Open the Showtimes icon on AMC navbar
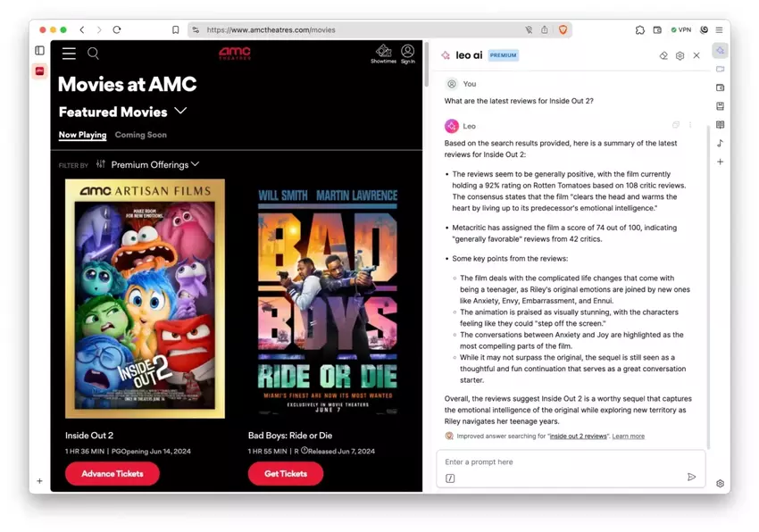This screenshot has width=759, height=532. [383, 51]
